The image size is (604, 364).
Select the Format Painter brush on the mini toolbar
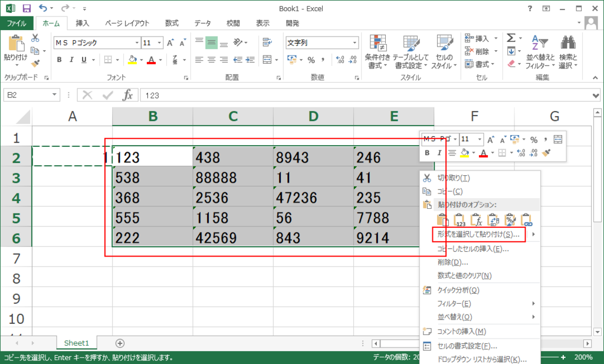(x=546, y=152)
